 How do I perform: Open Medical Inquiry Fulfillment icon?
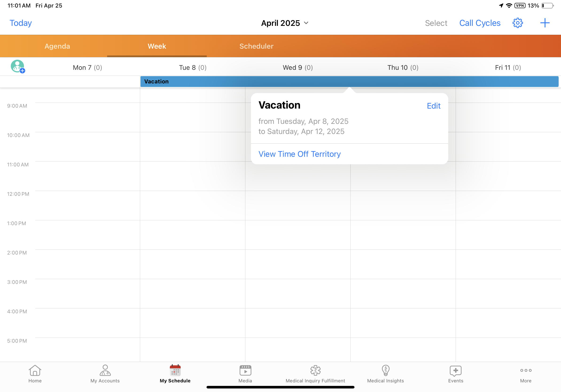[315, 373]
